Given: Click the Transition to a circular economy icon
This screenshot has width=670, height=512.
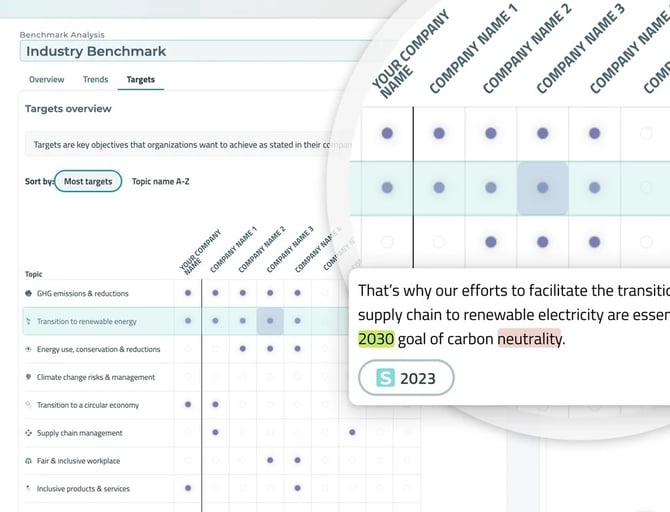Looking at the screenshot, I should 28,405.
